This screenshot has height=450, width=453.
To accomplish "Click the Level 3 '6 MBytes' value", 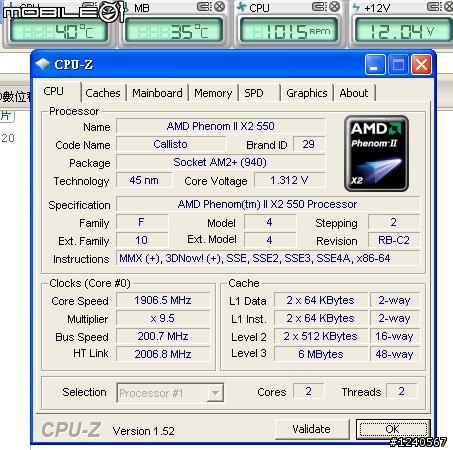I will [321, 354].
